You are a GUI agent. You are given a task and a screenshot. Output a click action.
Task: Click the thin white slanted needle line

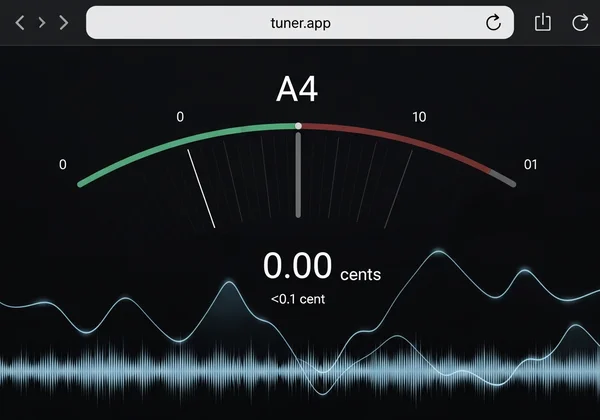coord(201,188)
